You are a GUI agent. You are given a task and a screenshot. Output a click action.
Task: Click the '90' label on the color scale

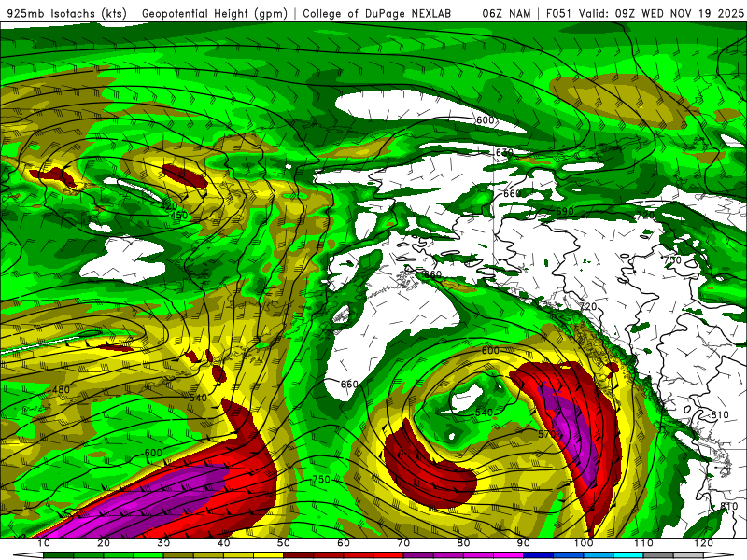tap(524, 543)
